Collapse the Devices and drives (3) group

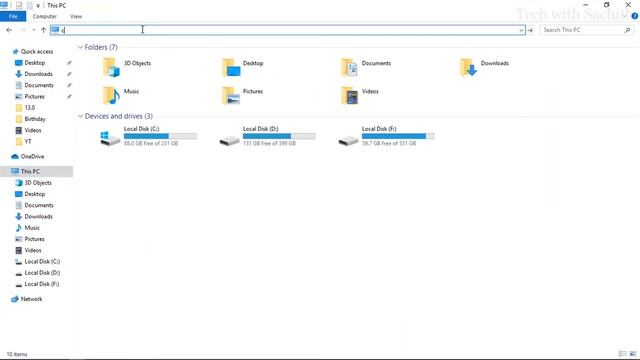(x=80, y=116)
